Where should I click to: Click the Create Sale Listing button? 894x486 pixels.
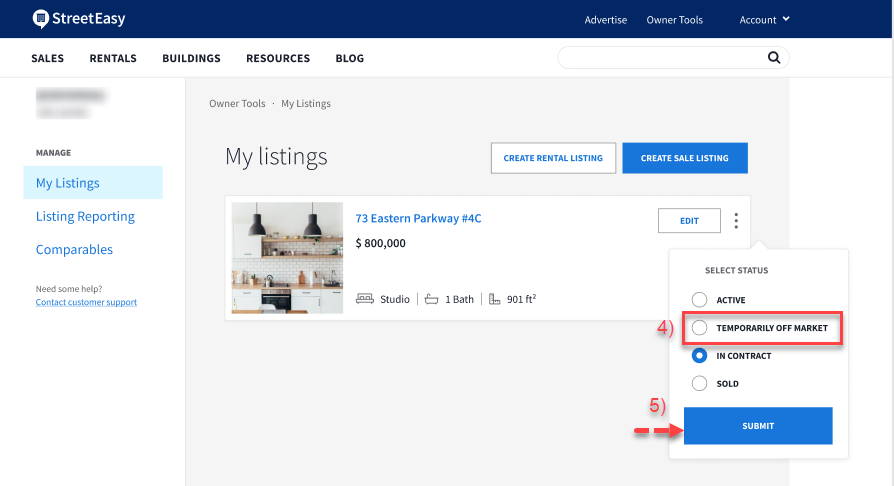pyautogui.click(x=684, y=158)
